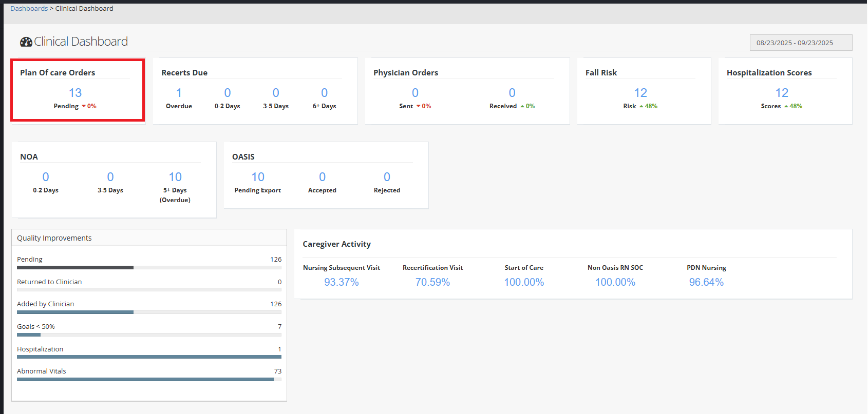Click the red down arrow beside Pending
This screenshot has height=414, width=868.
(84, 106)
